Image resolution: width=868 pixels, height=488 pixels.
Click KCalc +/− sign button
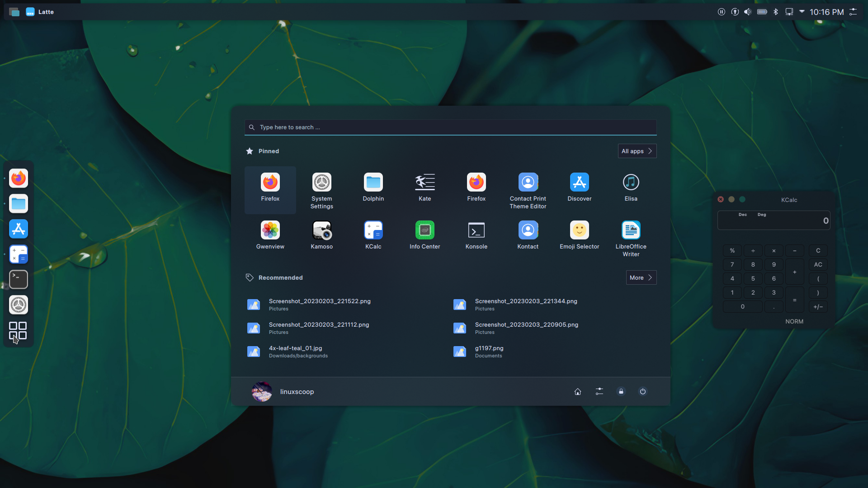click(x=818, y=307)
